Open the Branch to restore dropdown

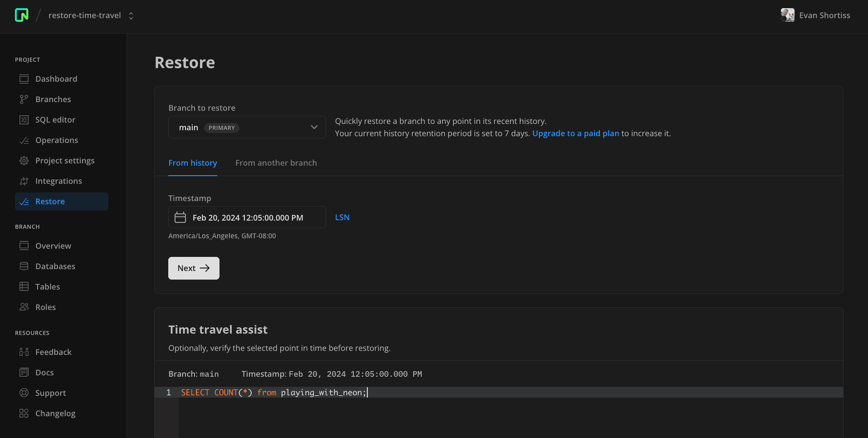247,128
